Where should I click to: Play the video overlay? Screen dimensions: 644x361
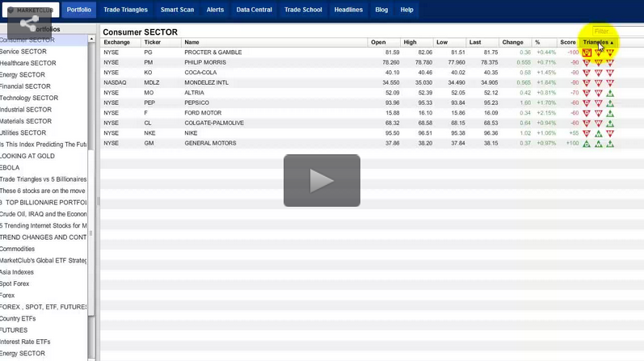coord(322,180)
